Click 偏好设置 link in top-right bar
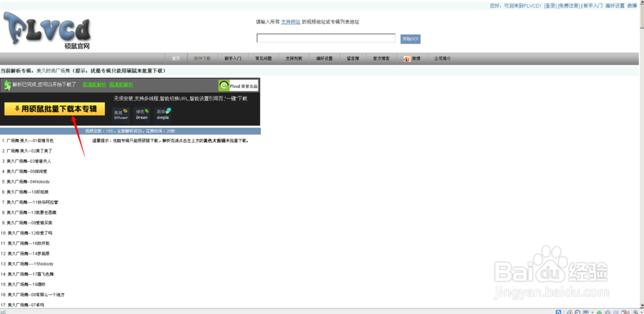Viewport: 644px width, 314px height. coord(615,6)
